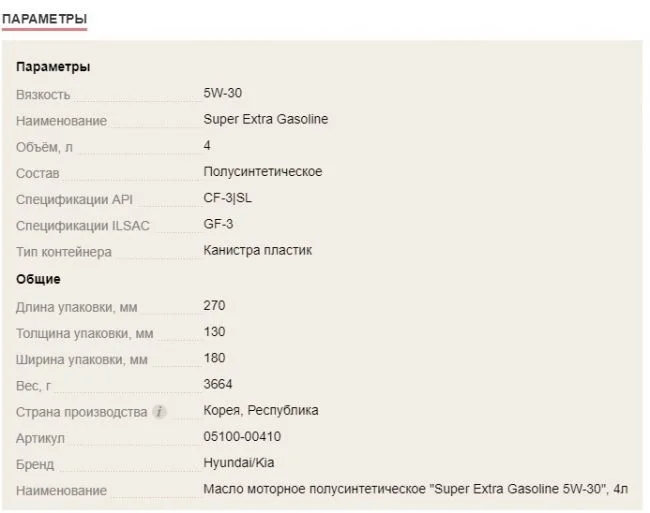Click the package length value 270
The image size is (650, 513).
click(x=214, y=305)
